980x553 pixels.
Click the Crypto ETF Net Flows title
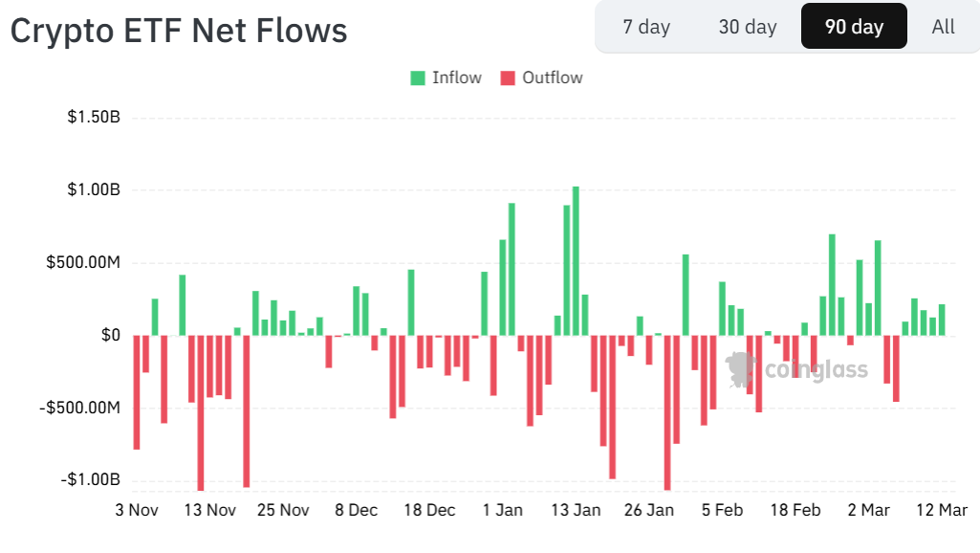(178, 30)
